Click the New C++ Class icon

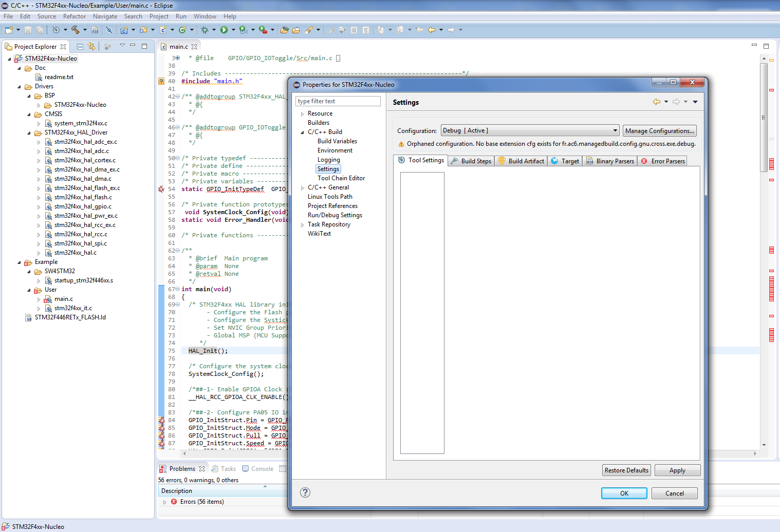182,30
